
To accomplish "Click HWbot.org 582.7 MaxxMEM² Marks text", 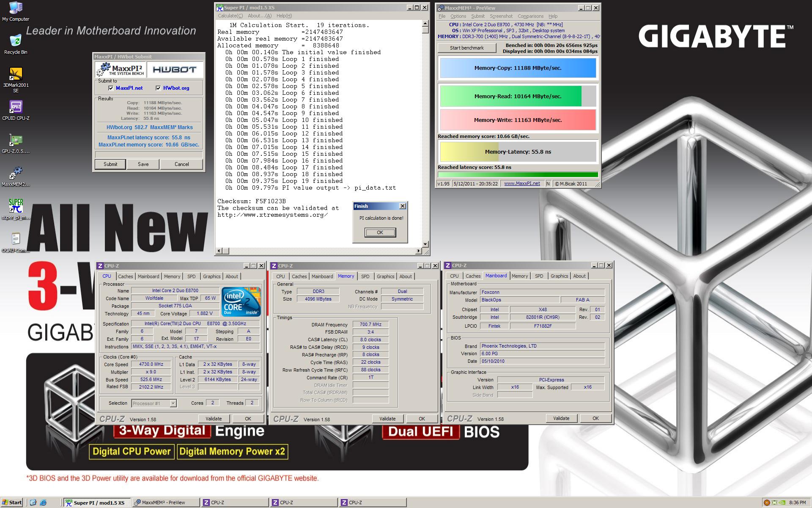I will (x=150, y=127).
